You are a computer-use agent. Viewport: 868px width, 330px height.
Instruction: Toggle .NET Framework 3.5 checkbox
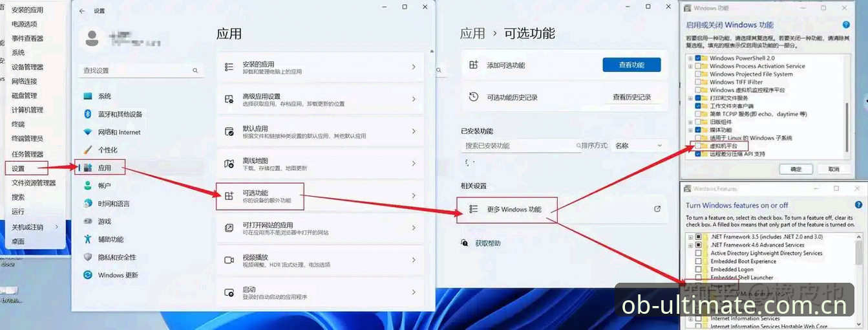[698, 237]
